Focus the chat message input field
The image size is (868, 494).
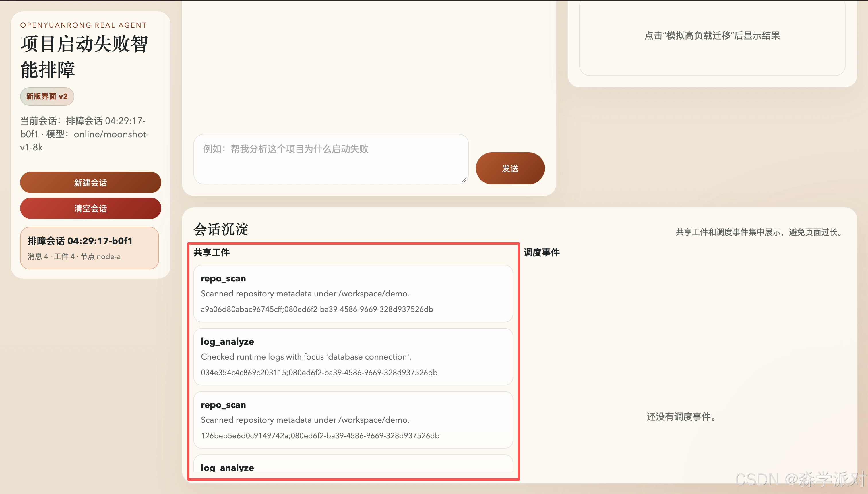point(331,159)
